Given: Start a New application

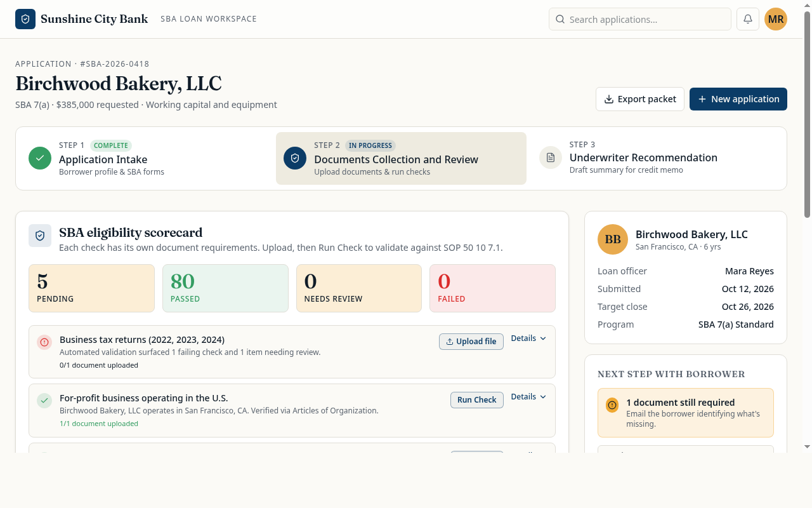Looking at the screenshot, I should point(738,99).
